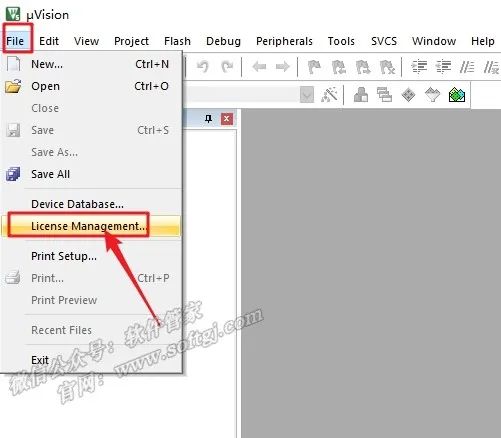Toggle the pin on the project panel
This screenshot has height=438, width=501.
(x=208, y=119)
